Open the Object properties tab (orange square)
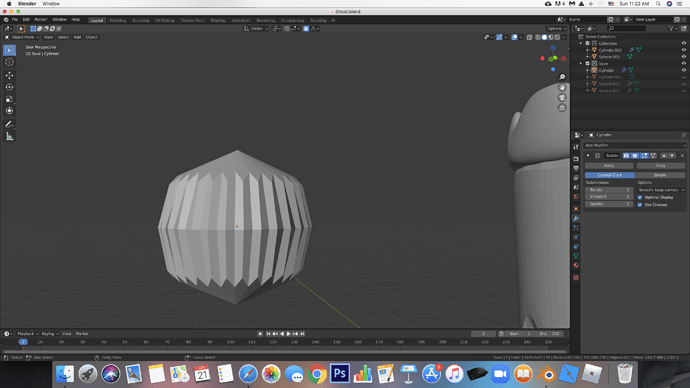The width and height of the screenshot is (690, 388). tap(576, 209)
